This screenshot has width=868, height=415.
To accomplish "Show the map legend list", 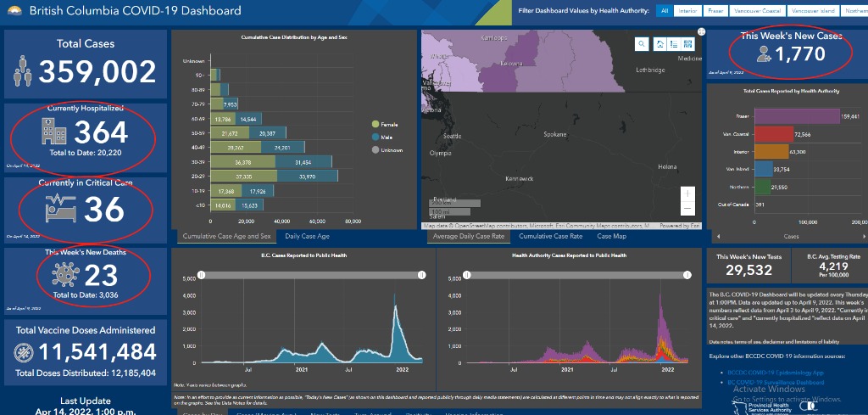I will pos(674,44).
